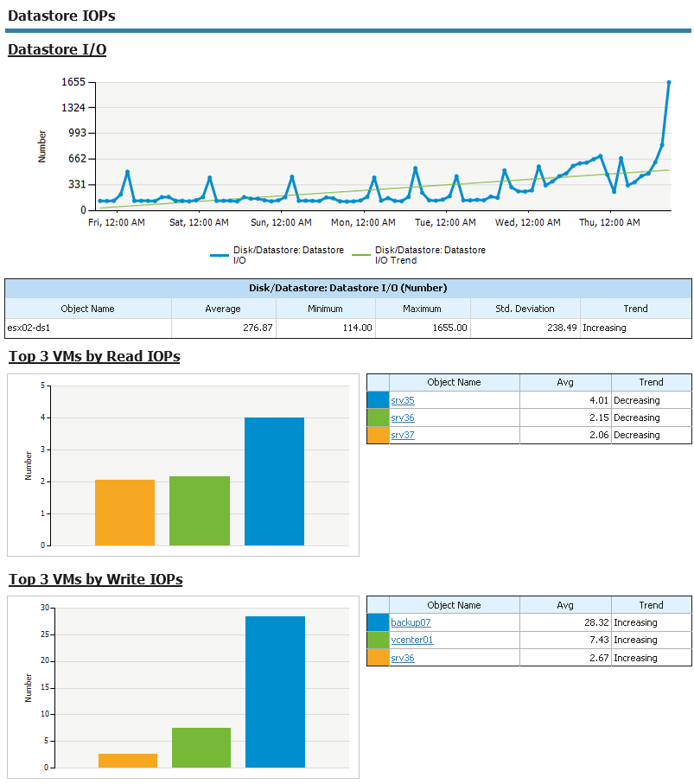
Task: Select the Datastore I/O legend line marker
Action: (219, 256)
